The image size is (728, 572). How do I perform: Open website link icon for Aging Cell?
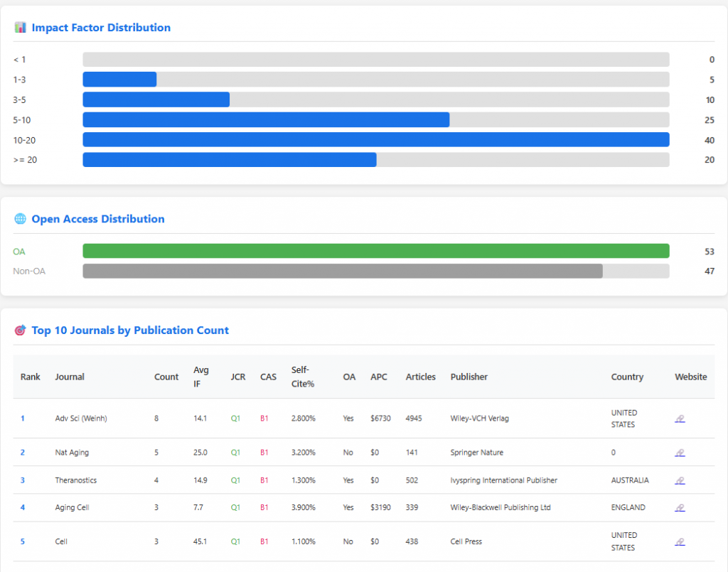680,508
